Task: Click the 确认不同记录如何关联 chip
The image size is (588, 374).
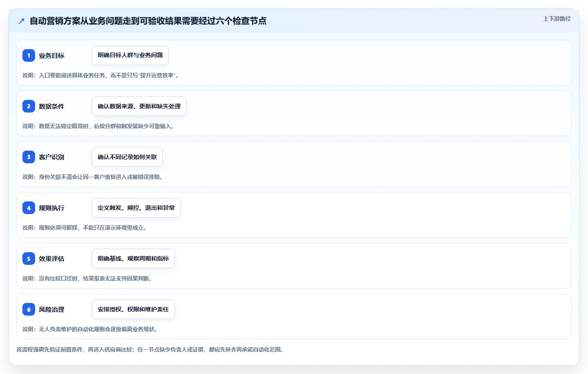Action: (127, 157)
